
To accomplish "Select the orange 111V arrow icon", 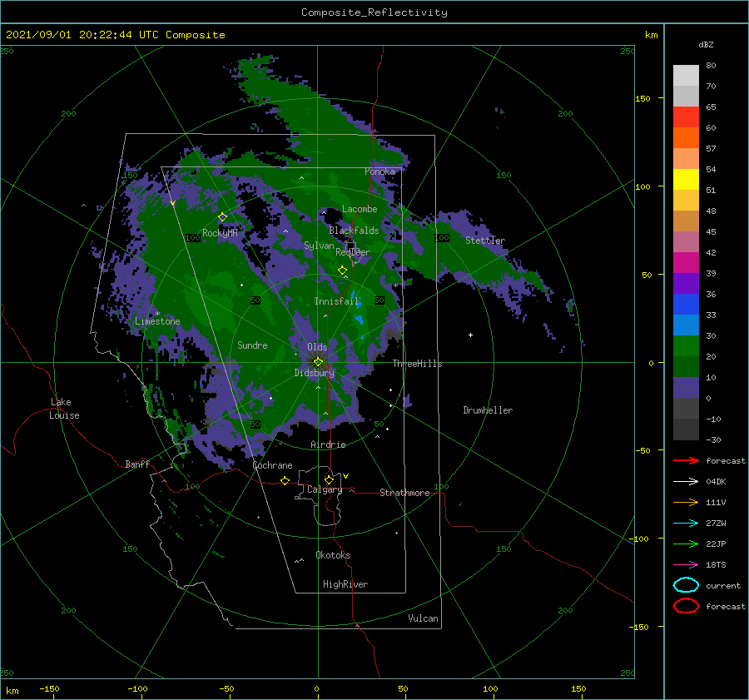I will 686,502.
